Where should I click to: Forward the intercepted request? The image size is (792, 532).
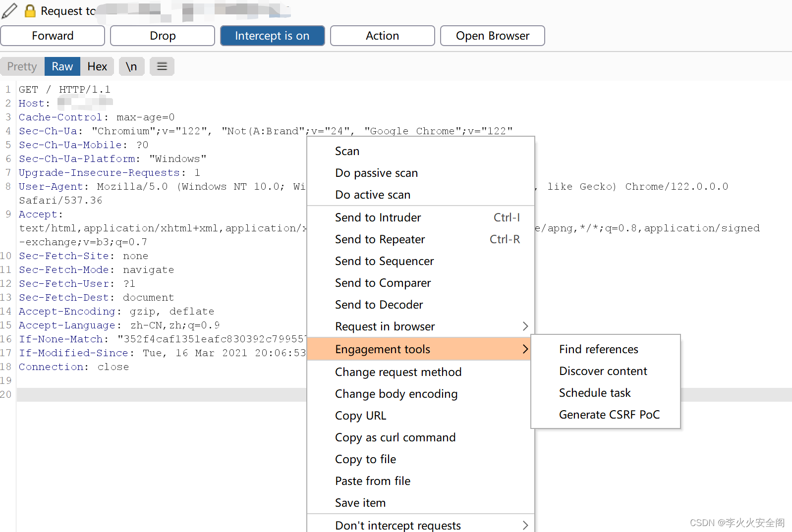[53, 36]
